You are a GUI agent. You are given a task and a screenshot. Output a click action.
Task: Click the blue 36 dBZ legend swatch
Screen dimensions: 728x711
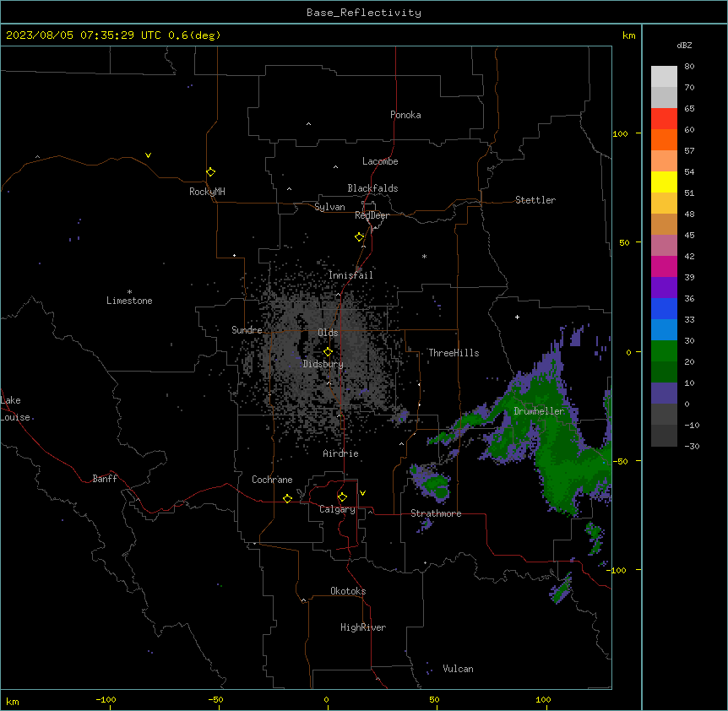point(664,308)
